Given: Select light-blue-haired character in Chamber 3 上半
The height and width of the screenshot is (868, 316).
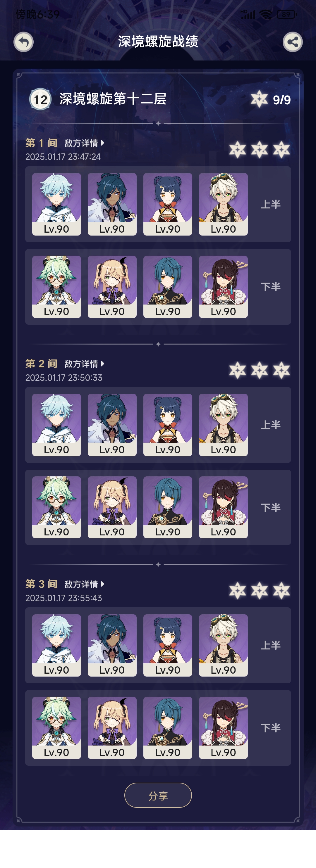Looking at the screenshot, I should point(56,645).
